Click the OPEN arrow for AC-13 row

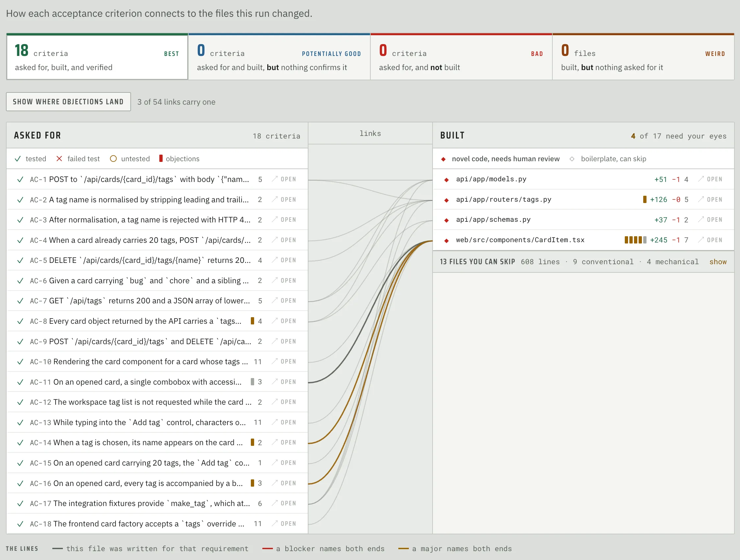(x=284, y=422)
